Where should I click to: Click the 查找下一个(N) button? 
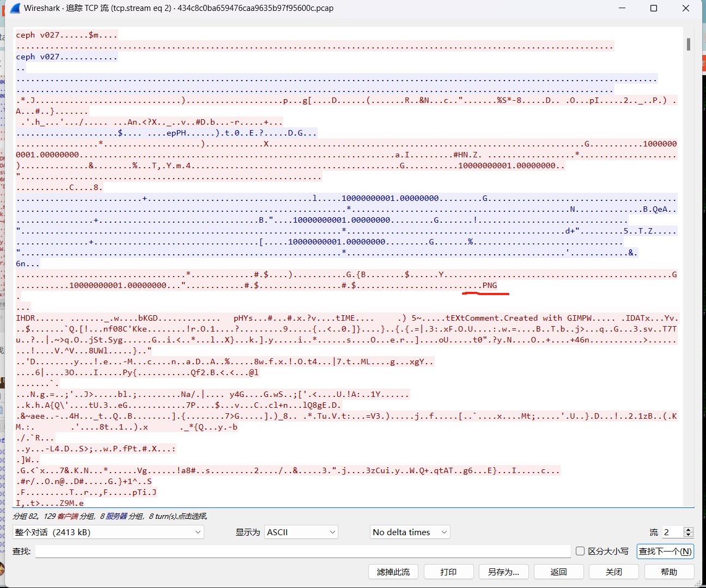pos(665,551)
